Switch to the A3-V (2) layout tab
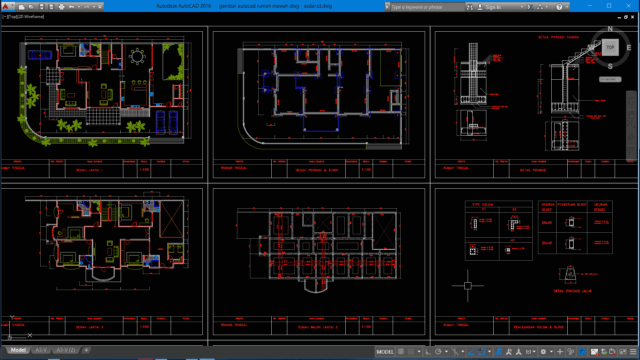 pos(66,350)
